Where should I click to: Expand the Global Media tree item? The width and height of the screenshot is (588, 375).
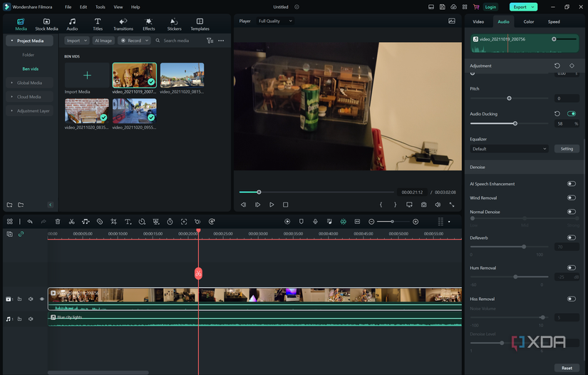click(x=12, y=83)
